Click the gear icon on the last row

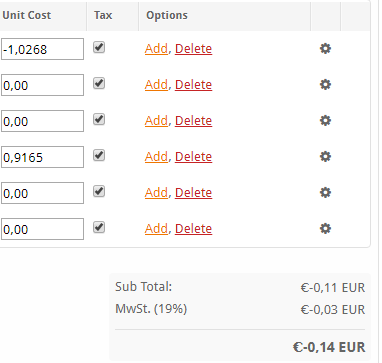pos(325,229)
